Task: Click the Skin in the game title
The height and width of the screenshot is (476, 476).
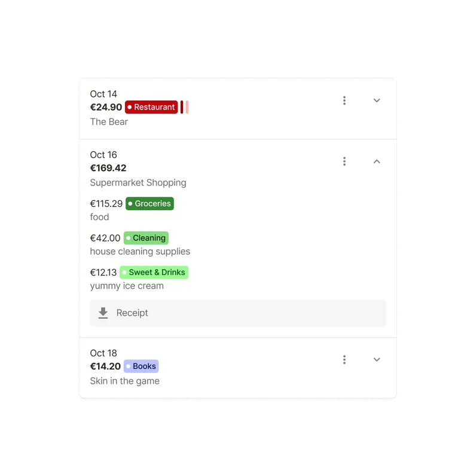Action: click(124, 381)
